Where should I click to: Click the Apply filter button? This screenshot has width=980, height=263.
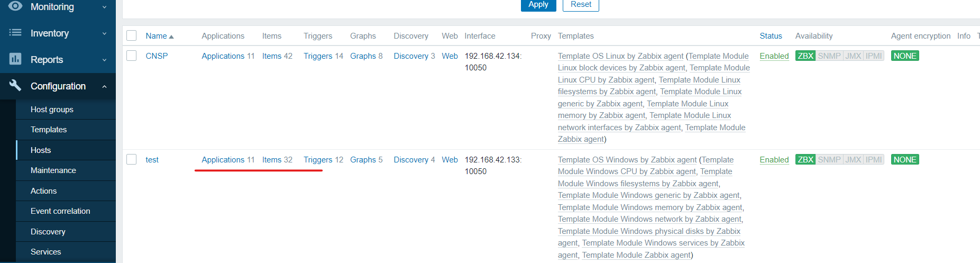click(538, 5)
